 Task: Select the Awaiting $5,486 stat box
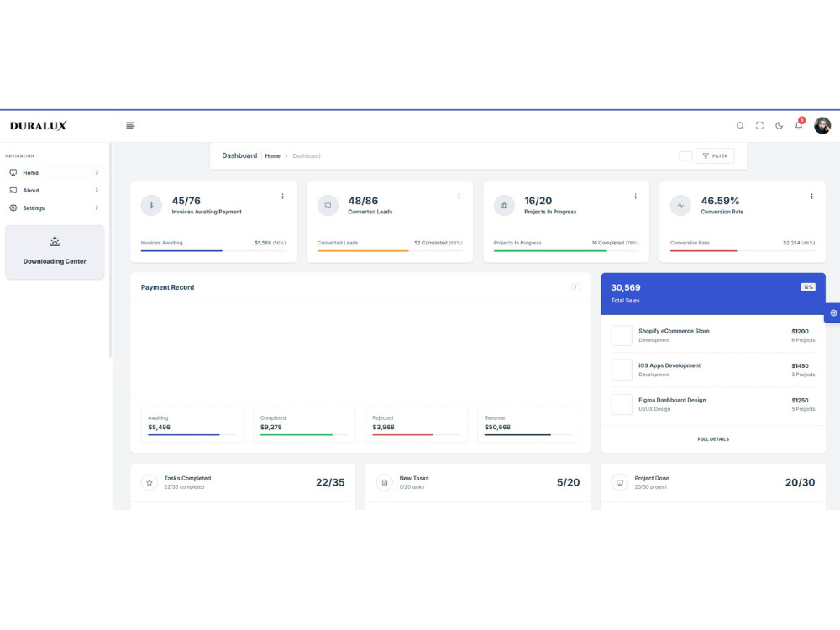click(x=192, y=425)
